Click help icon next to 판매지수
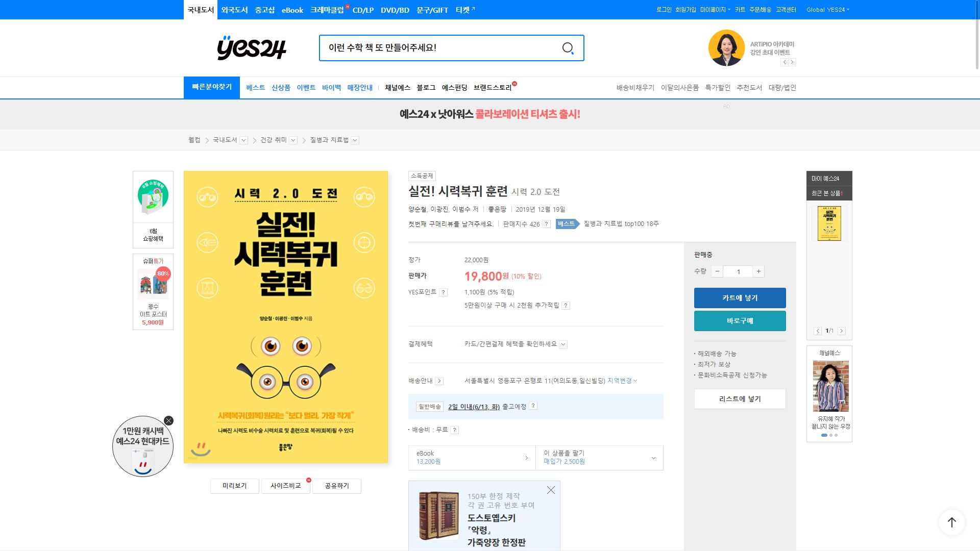Image resolution: width=980 pixels, height=551 pixels. pos(546,224)
